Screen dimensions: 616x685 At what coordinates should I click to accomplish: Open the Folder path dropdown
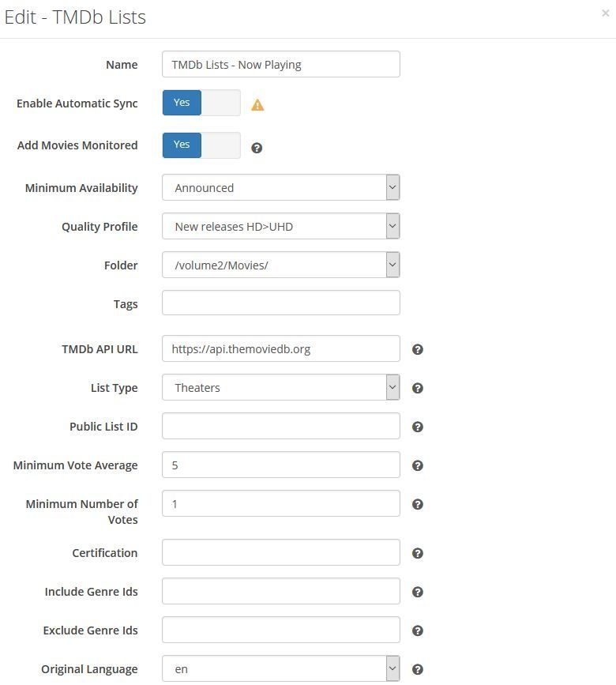pos(280,265)
